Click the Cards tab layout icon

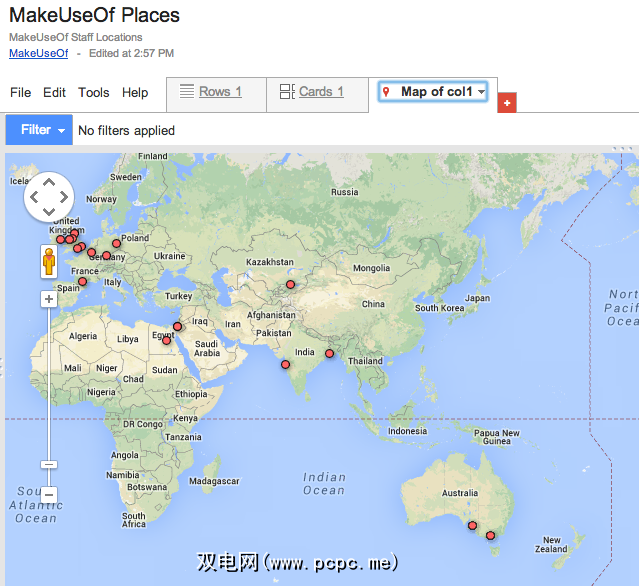[287, 91]
